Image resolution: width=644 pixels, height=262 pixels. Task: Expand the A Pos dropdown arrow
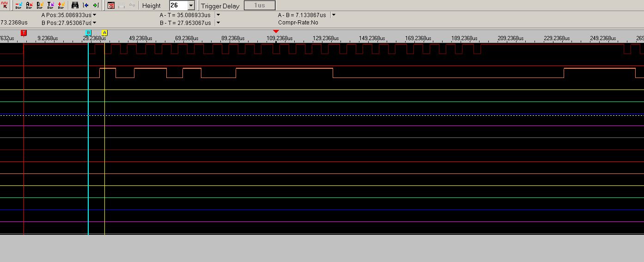[x=94, y=15]
